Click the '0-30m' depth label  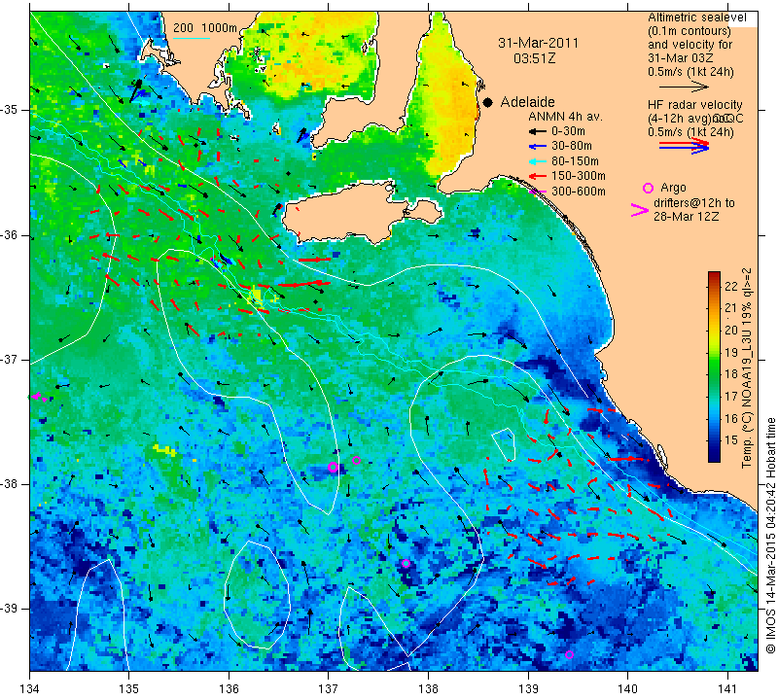[x=569, y=131]
